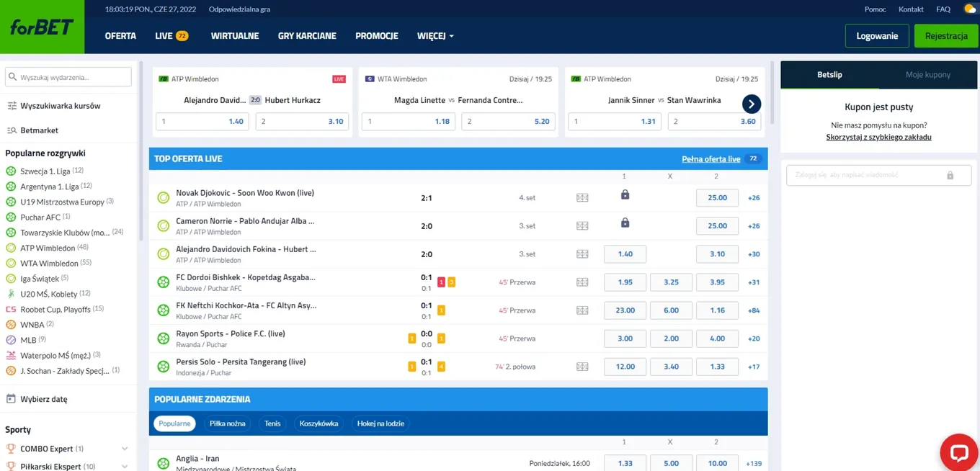Select odds 5.20 on Magda Linette card
Image resolution: width=980 pixels, height=471 pixels.
[x=508, y=121]
